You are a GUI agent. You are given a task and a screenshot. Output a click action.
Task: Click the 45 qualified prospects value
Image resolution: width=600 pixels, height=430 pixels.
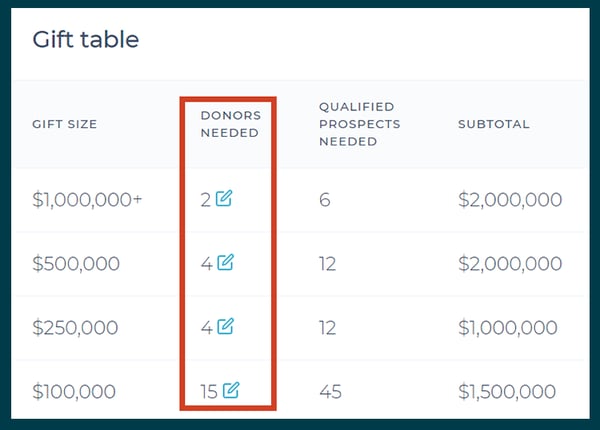330,392
